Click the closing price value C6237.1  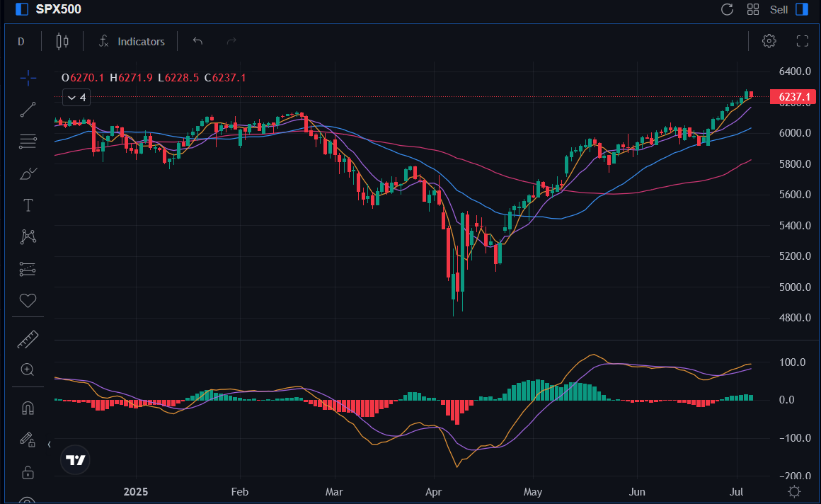[225, 78]
